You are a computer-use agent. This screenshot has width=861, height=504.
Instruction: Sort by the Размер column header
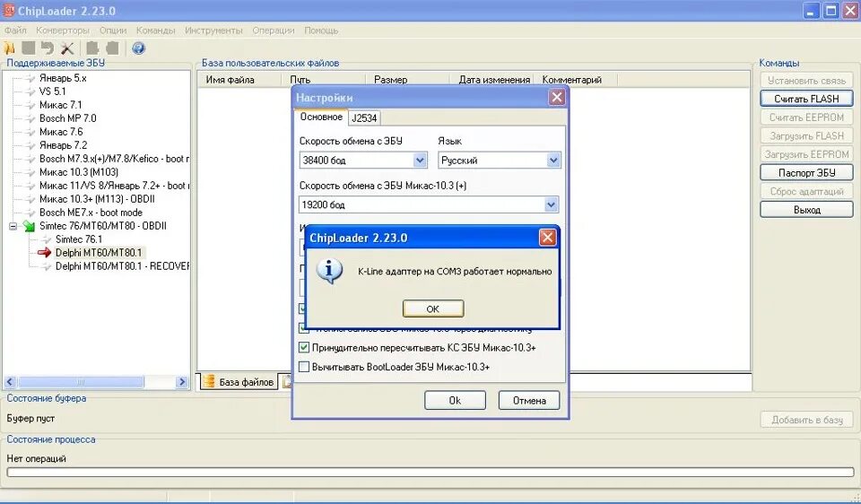pos(407,80)
